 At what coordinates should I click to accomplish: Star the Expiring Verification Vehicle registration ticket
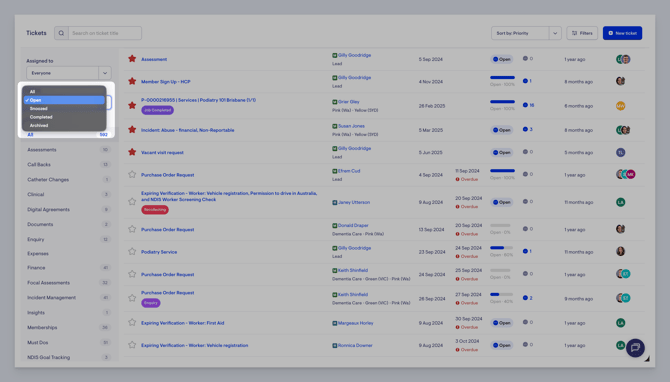click(x=132, y=345)
